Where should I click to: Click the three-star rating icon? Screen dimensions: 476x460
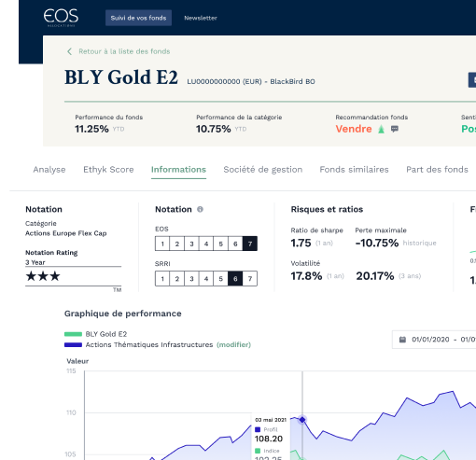coord(43,276)
